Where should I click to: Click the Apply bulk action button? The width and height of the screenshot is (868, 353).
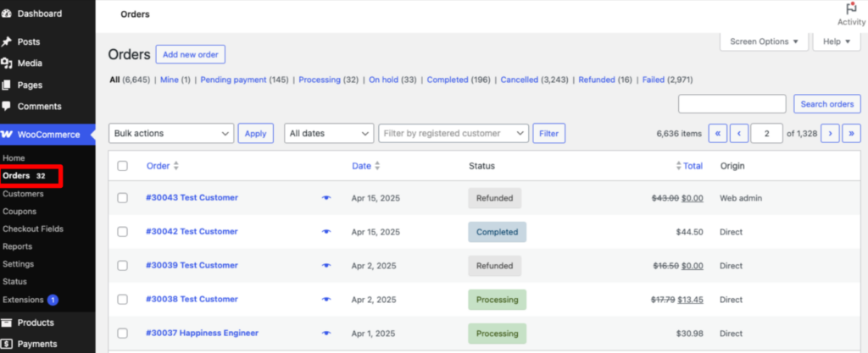pyautogui.click(x=256, y=133)
